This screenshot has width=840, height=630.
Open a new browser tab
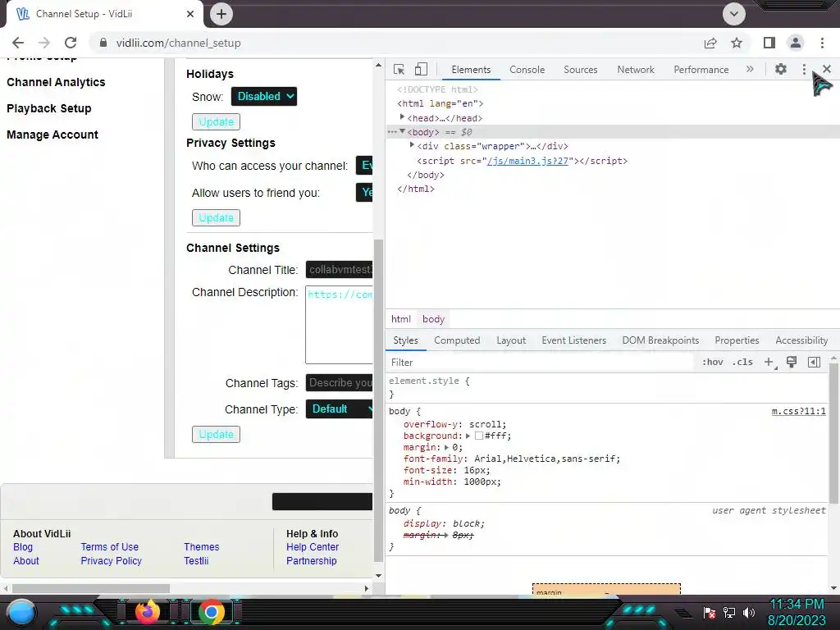coord(221,14)
